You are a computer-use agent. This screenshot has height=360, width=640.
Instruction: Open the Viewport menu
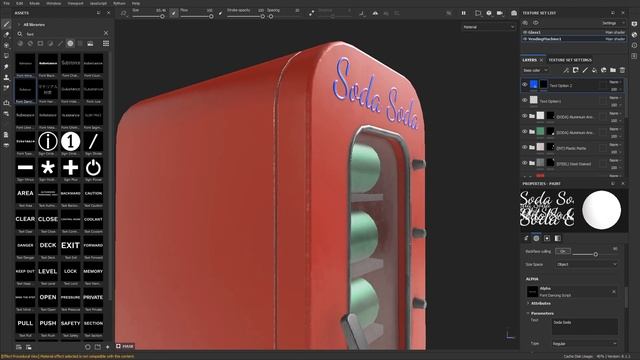75,3
